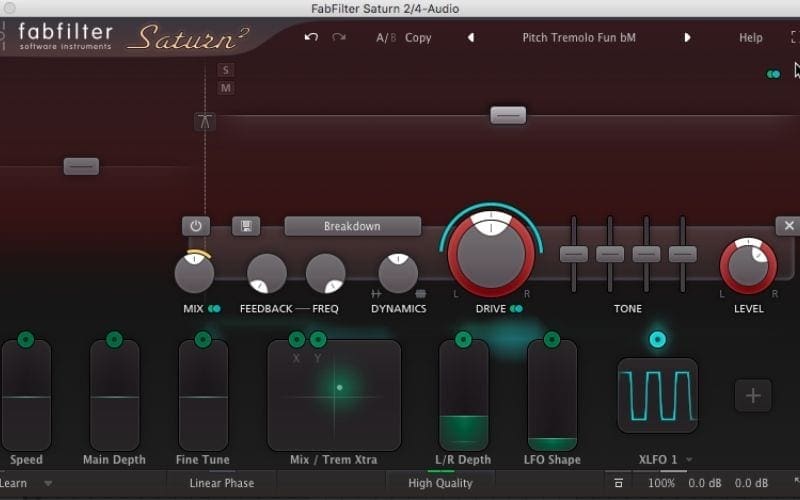Click the second 0.0 dB value
This screenshot has height=500, width=800.
pos(751,483)
